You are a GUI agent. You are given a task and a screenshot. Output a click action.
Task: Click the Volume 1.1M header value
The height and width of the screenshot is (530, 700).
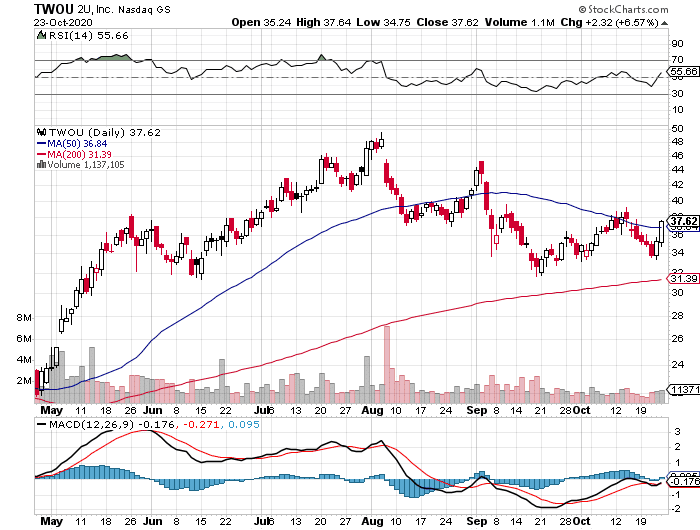(x=520, y=22)
